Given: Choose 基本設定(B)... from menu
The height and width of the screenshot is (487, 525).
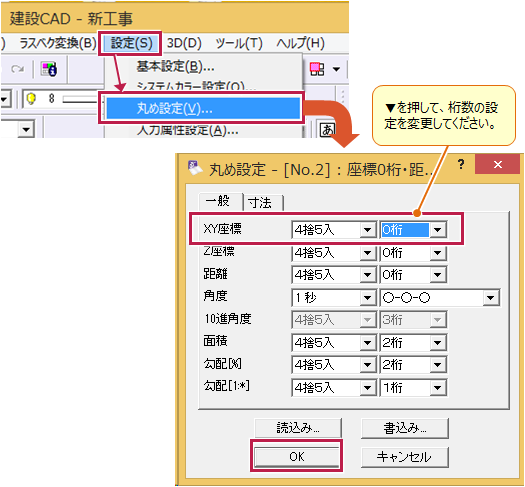Looking at the screenshot, I should (x=175, y=66).
